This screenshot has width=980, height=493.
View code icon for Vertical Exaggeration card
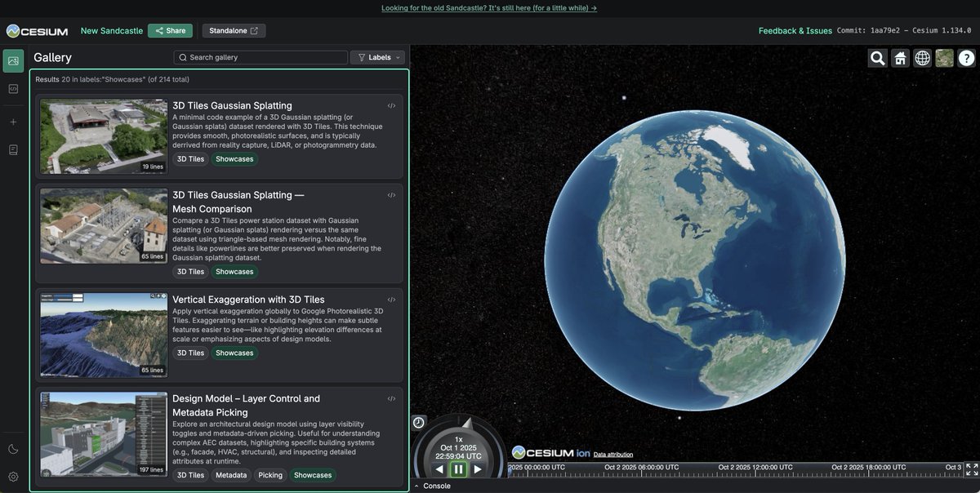point(391,300)
